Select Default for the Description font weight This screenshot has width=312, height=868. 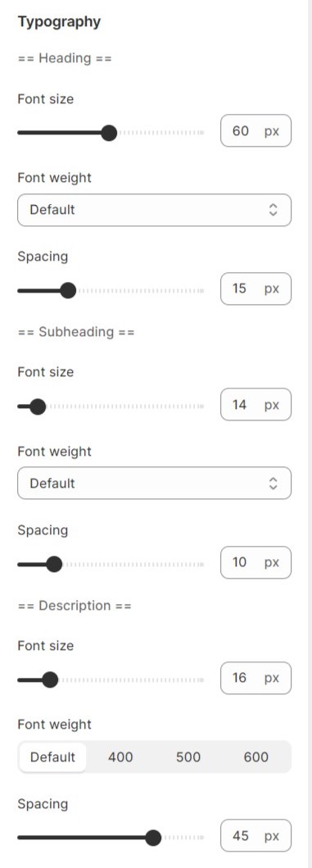click(x=52, y=757)
